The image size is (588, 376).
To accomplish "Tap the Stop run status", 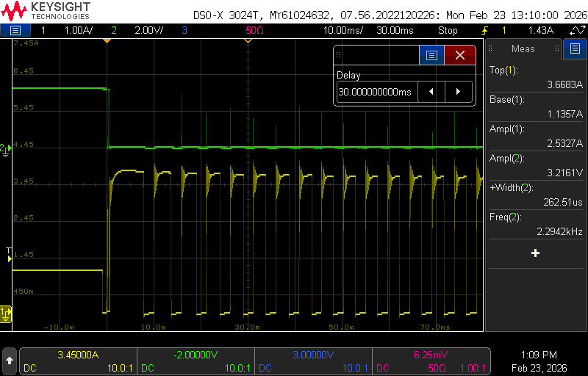I will point(448,30).
